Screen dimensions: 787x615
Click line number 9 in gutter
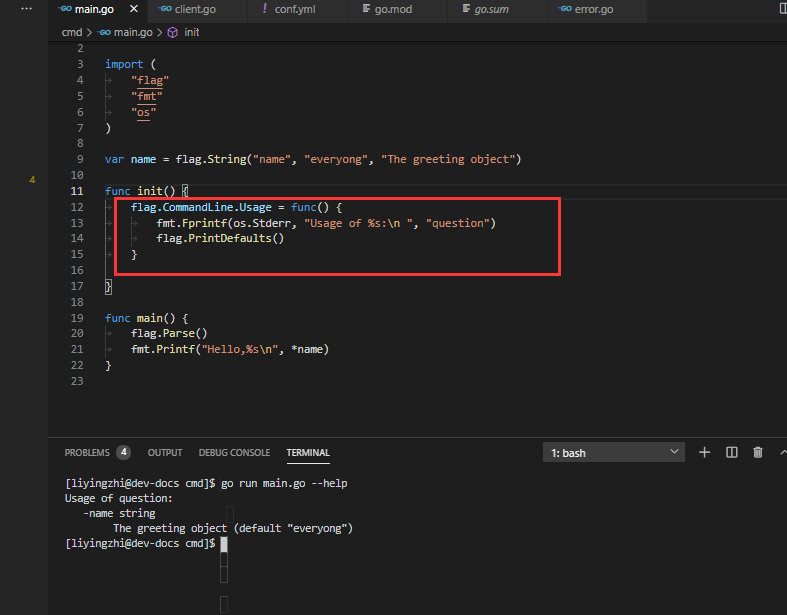click(80, 159)
